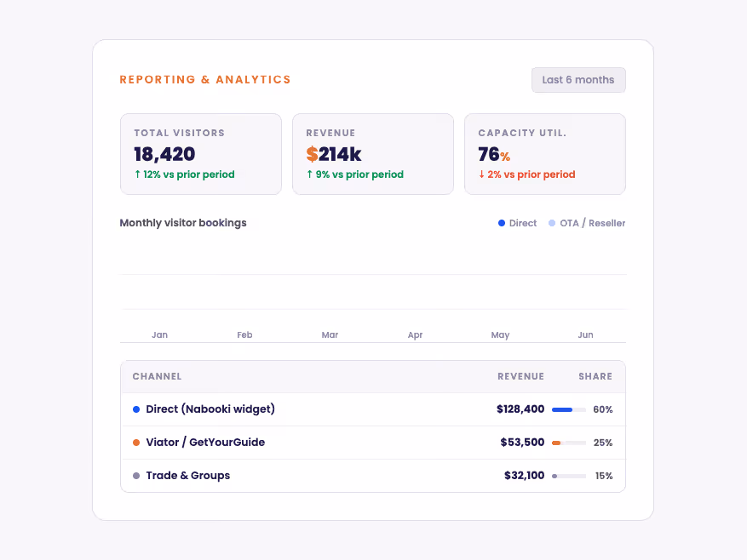Select the Revenue $214k card
The height and width of the screenshot is (560, 747).
pyautogui.click(x=373, y=154)
